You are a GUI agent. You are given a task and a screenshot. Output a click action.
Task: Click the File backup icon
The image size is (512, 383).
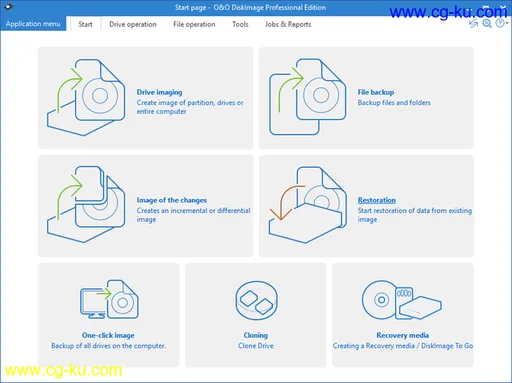[307, 97]
